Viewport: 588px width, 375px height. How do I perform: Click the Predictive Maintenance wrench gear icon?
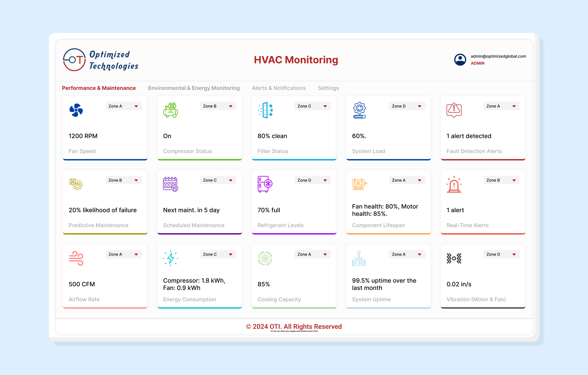76,184
